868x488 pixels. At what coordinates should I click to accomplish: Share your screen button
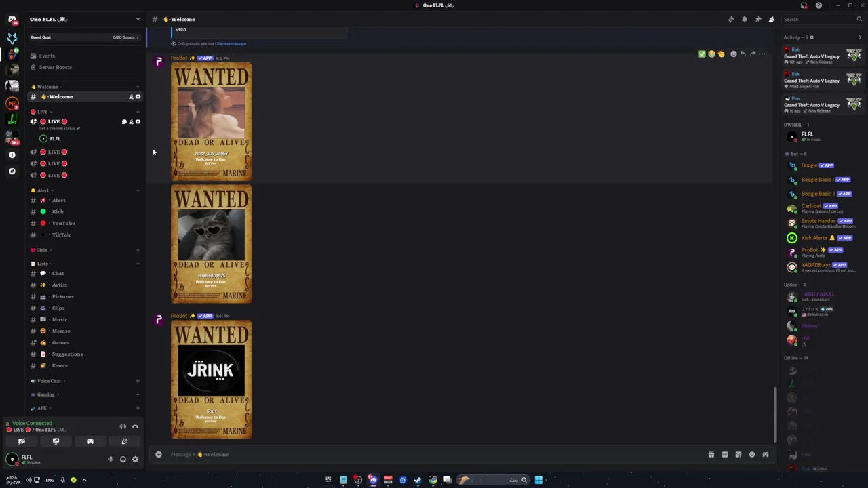tap(56, 441)
